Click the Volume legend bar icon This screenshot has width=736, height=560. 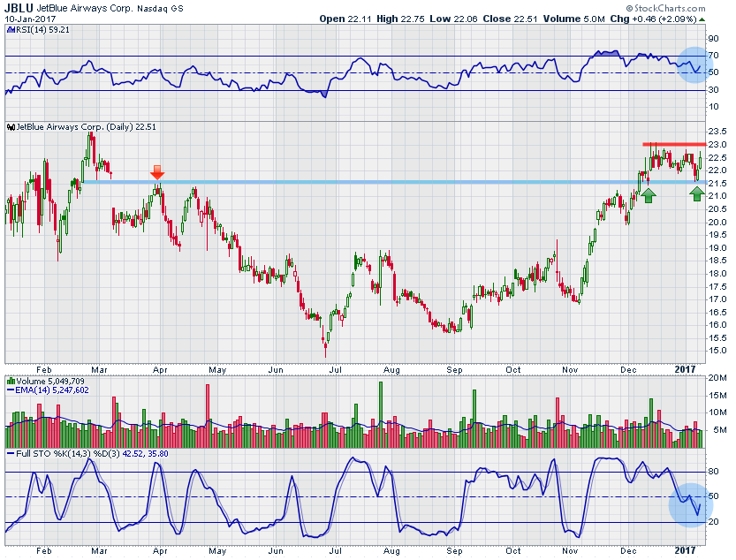click(x=11, y=382)
